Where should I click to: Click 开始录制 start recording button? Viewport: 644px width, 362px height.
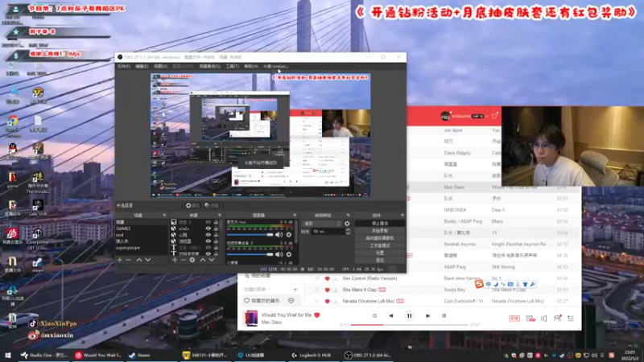[x=379, y=231]
